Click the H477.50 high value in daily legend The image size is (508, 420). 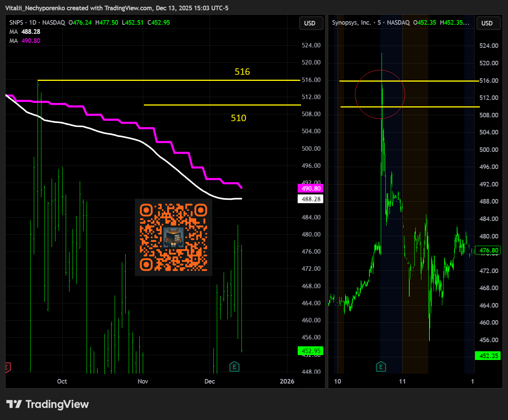click(x=107, y=23)
